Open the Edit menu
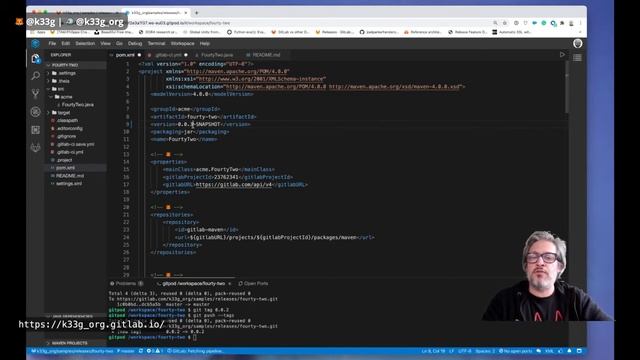Screen dimensions: 640x360 [66, 44]
